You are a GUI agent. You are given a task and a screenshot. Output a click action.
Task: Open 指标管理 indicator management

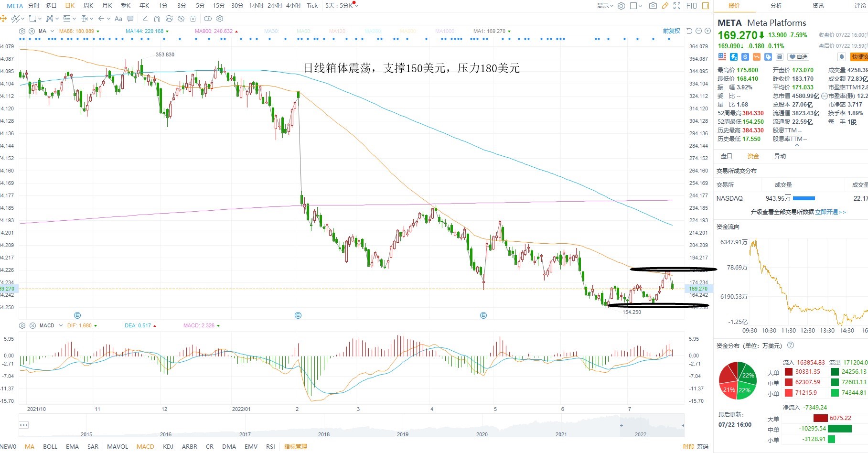pyautogui.click(x=295, y=447)
